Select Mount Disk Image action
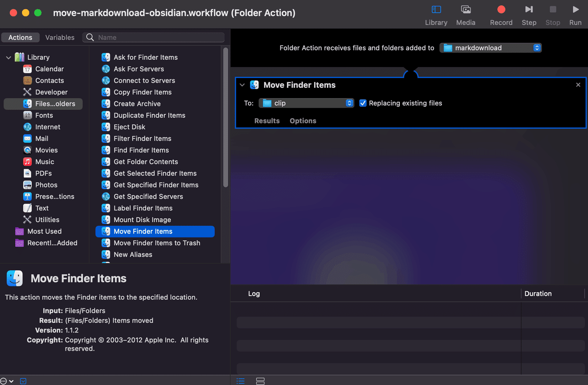Screen dimensions: 588x385 (x=142, y=220)
